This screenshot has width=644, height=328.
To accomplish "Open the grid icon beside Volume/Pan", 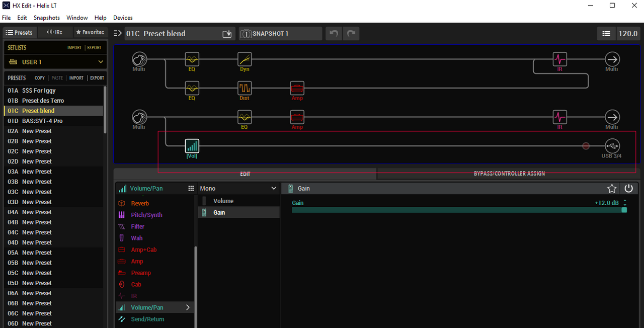I will tap(191, 189).
